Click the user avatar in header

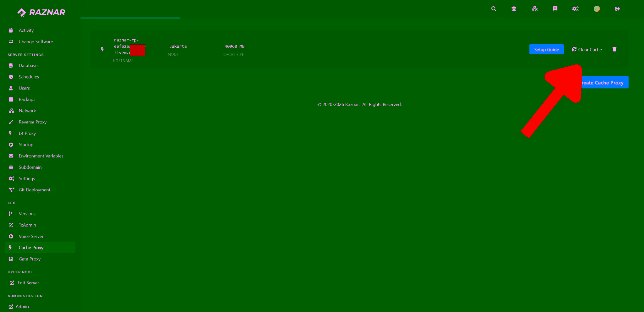tap(597, 9)
